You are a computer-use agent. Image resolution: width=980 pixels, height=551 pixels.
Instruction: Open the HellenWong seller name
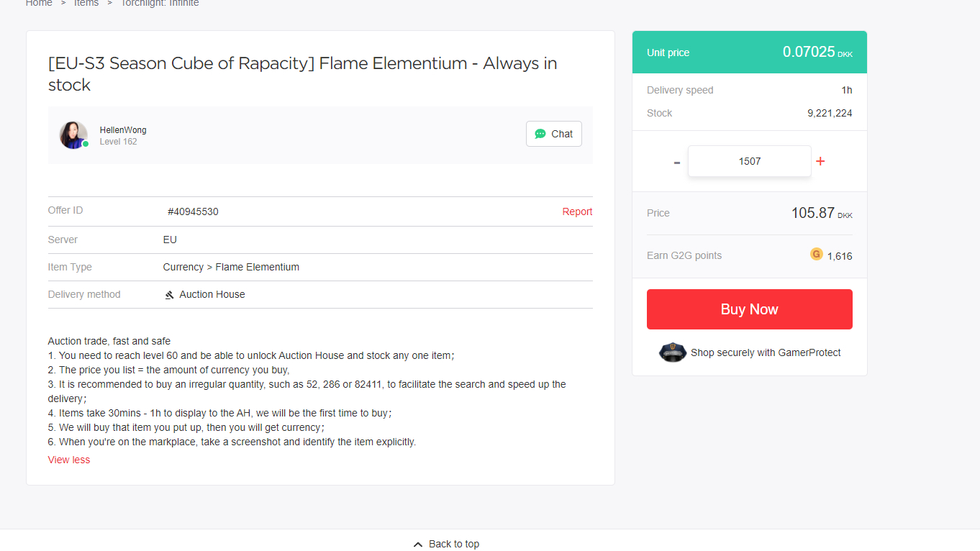[123, 130]
